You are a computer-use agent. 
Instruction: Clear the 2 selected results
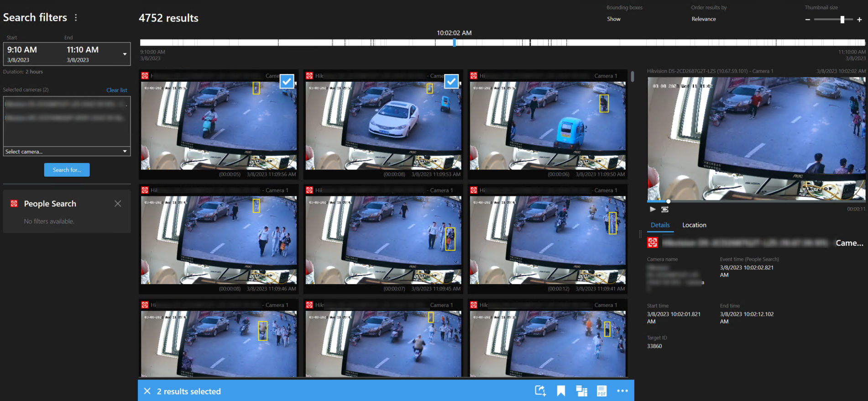[147, 391]
